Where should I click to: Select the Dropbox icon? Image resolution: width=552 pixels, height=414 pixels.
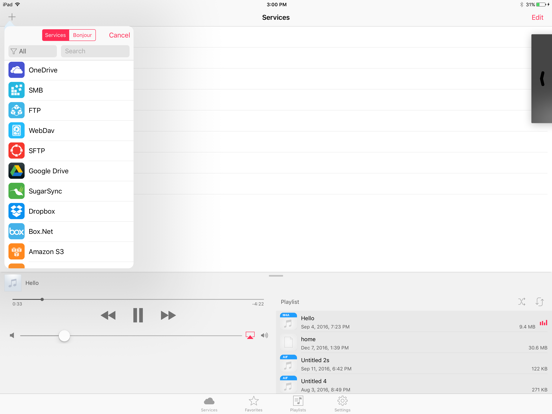[17, 211]
